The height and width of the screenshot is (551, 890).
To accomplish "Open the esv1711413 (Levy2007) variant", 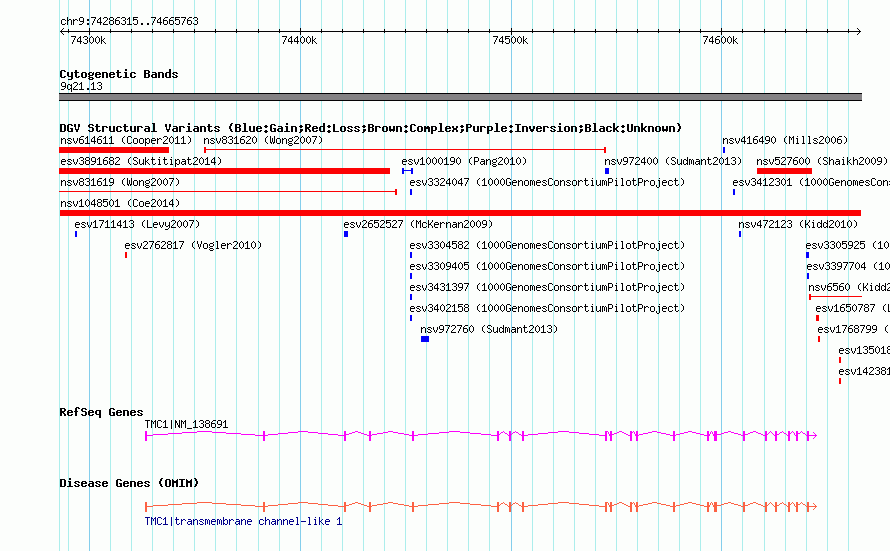I will click(x=137, y=224).
